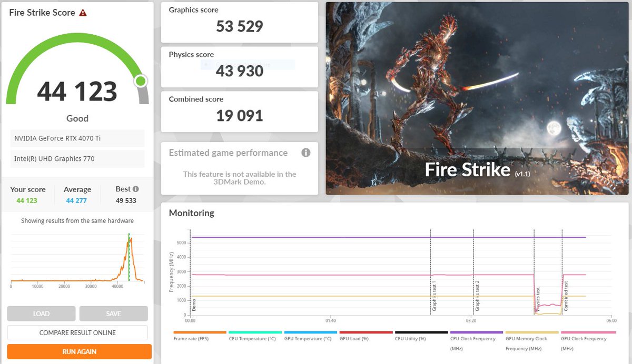Click the purple CPU clock line in chart

tap(388, 237)
